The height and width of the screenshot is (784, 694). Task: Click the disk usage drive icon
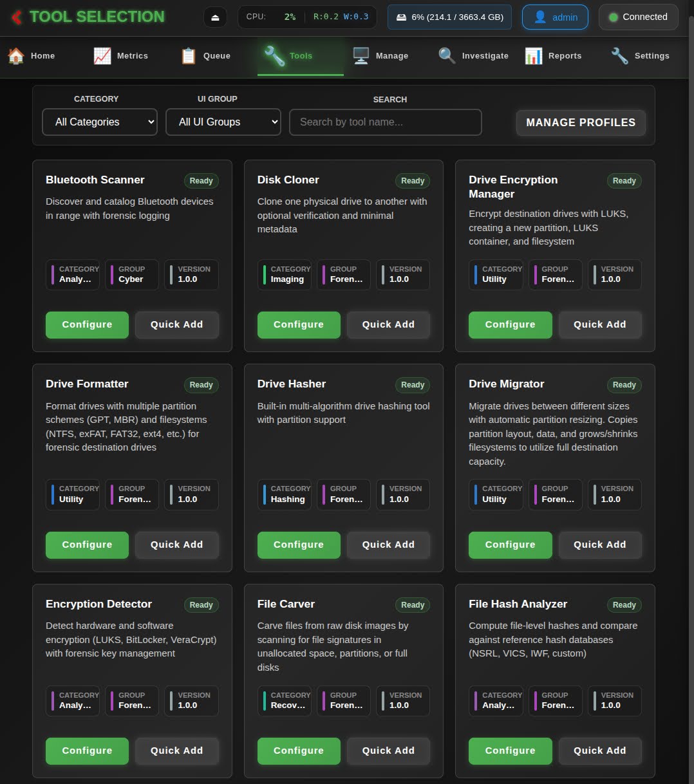pyautogui.click(x=402, y=17)
